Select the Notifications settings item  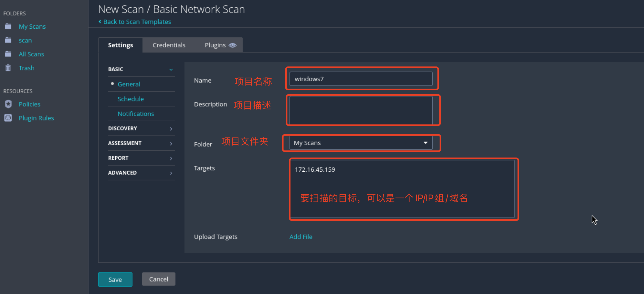click(x=136, y=114)
